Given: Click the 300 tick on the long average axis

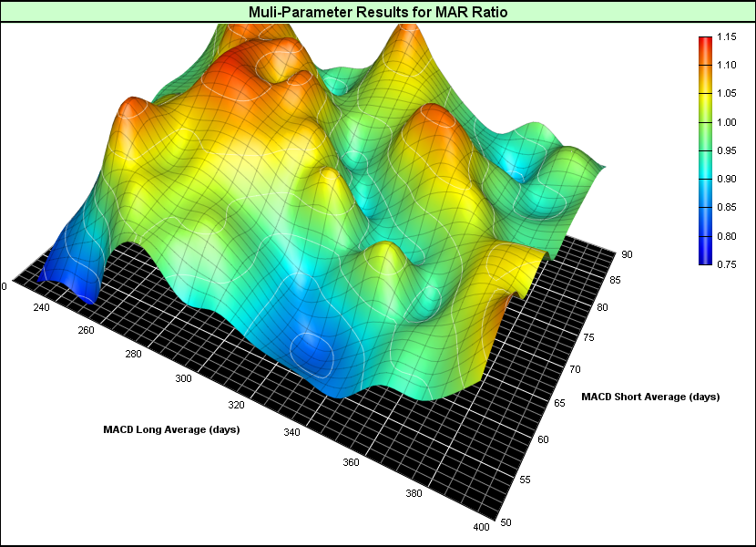Looking at the screenshot, I should 184,377.
